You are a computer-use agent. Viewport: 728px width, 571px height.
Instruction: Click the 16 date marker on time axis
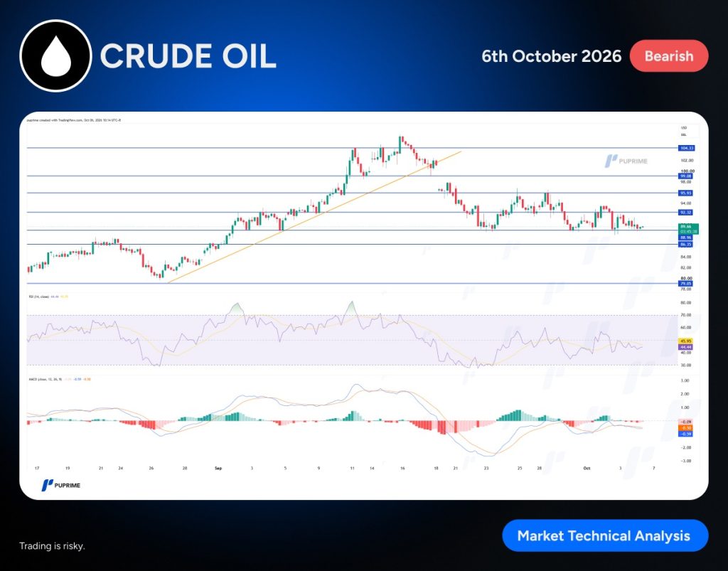[x=402, y=469]
